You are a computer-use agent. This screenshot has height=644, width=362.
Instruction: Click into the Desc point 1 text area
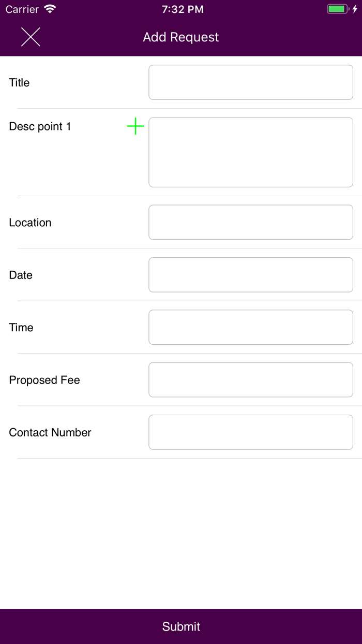click(251, 152)
